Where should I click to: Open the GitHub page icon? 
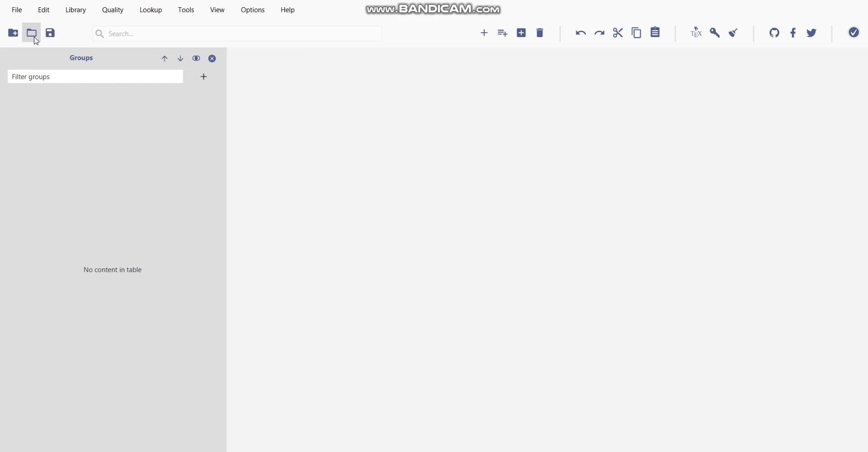(774, 33)
